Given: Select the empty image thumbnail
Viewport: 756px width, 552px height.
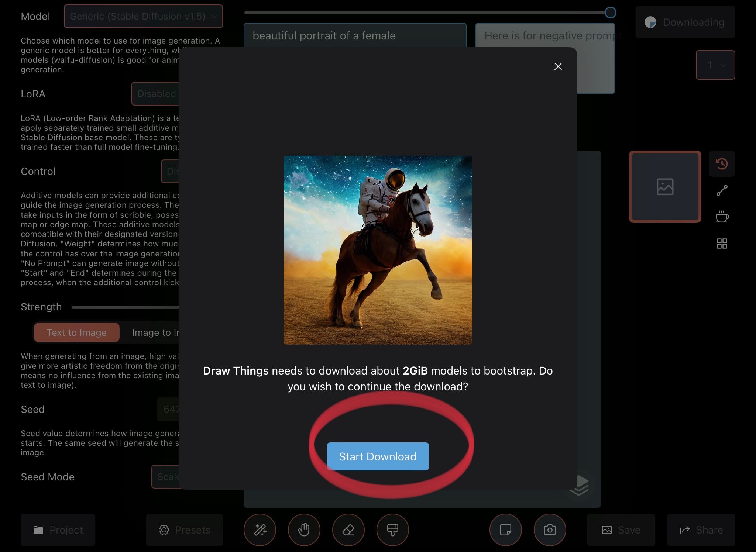Looking at the screenshot, I should [x=665, y=187].
